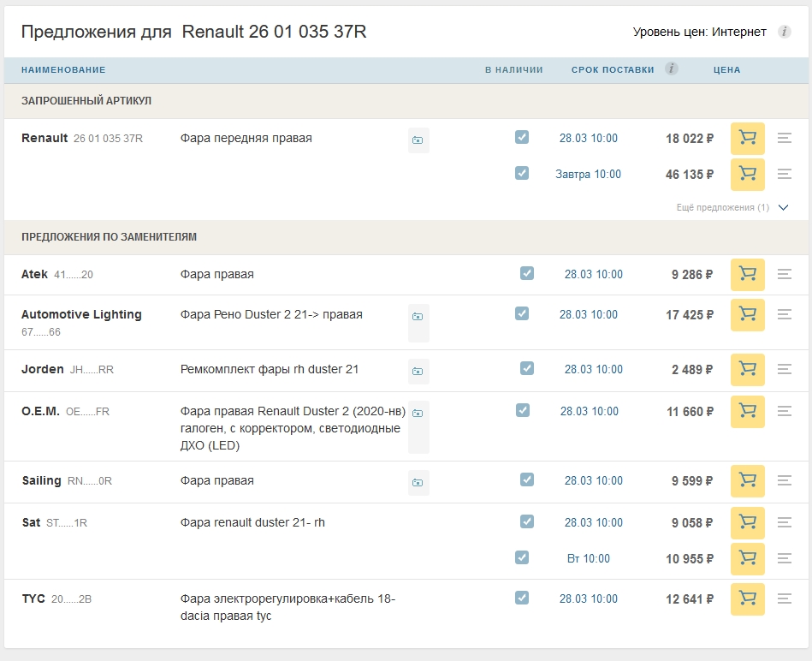The width and height of the screenshot is (812, 661).
Task: Open Automotive Lighting brand link
Action: click(x=81, y=314)
